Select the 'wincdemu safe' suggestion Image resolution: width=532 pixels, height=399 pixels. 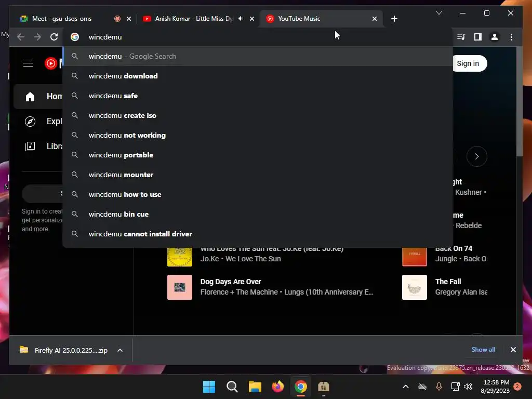[258, 96]
